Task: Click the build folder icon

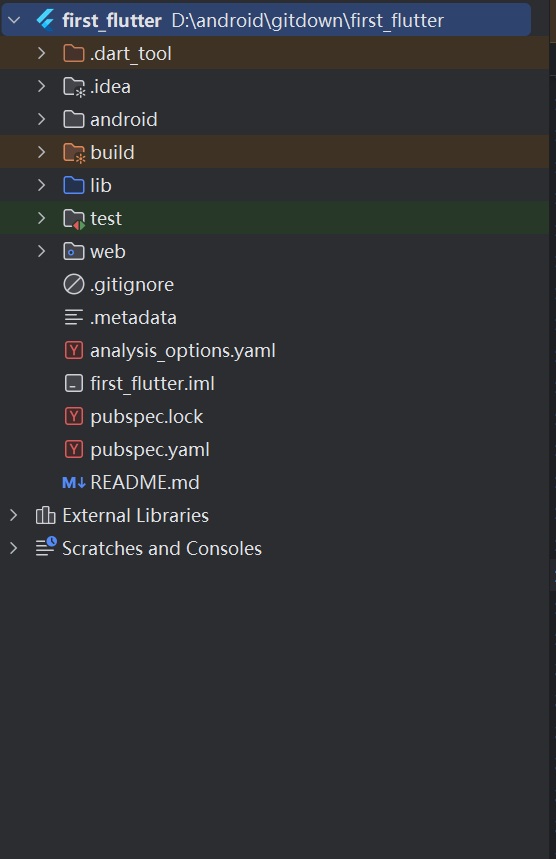Action: [x=73, y=153]
